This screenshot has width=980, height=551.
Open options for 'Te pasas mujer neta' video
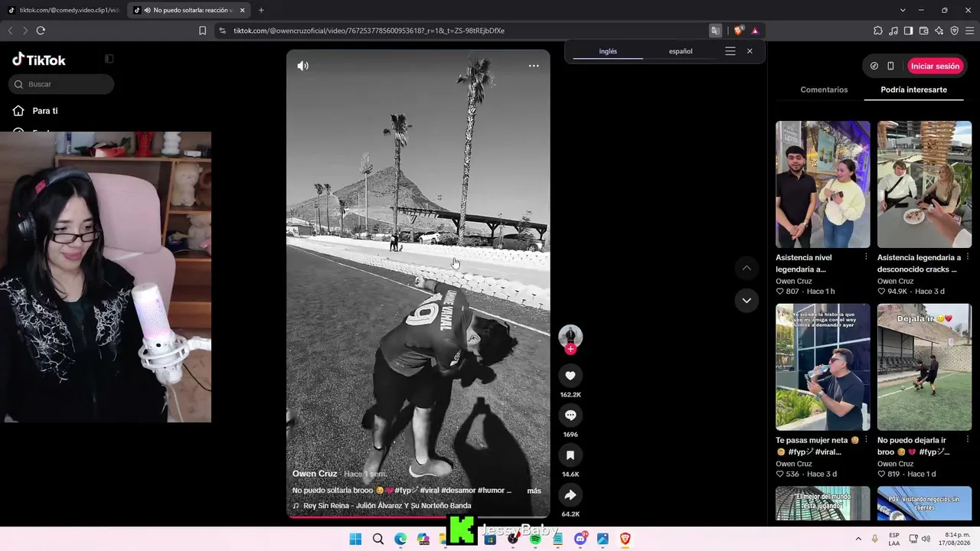coord(866,440)
